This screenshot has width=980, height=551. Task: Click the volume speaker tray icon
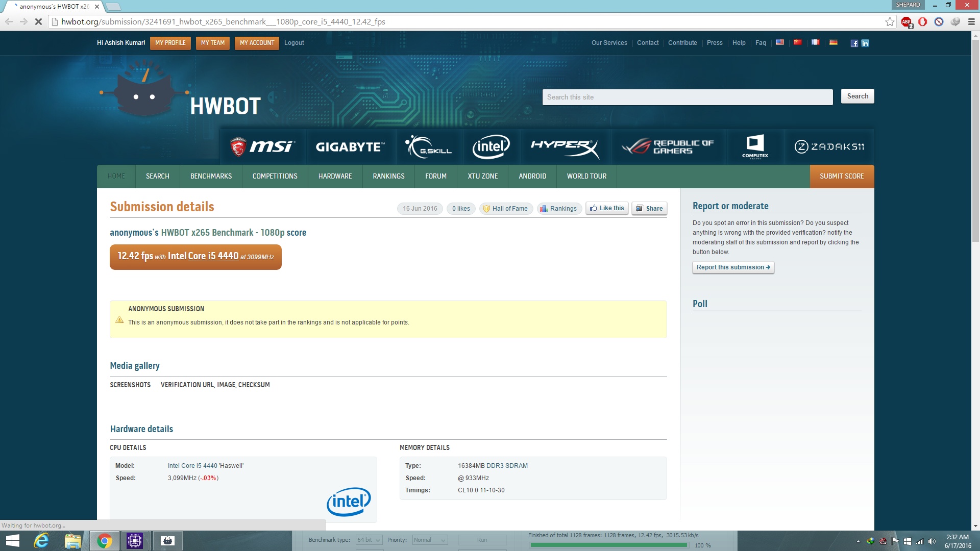tap(932, 541)
